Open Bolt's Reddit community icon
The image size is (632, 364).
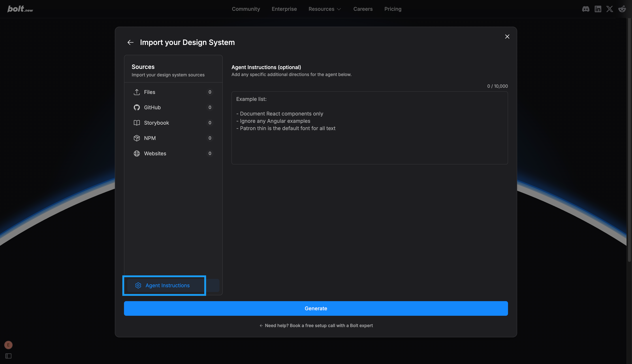622,9
